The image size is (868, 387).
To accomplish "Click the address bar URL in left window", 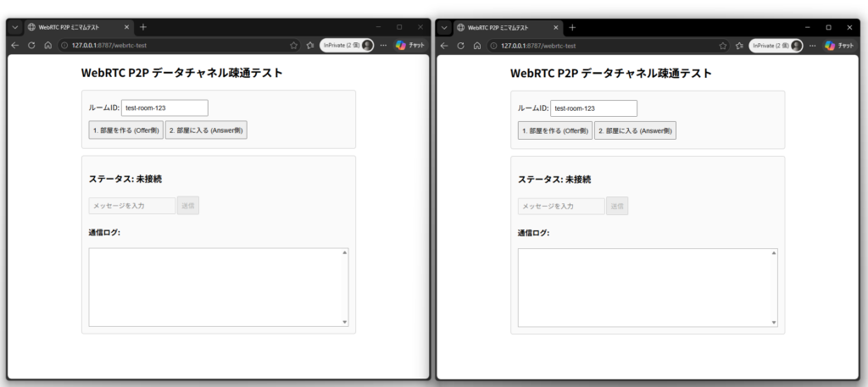I will coord(109,46).
